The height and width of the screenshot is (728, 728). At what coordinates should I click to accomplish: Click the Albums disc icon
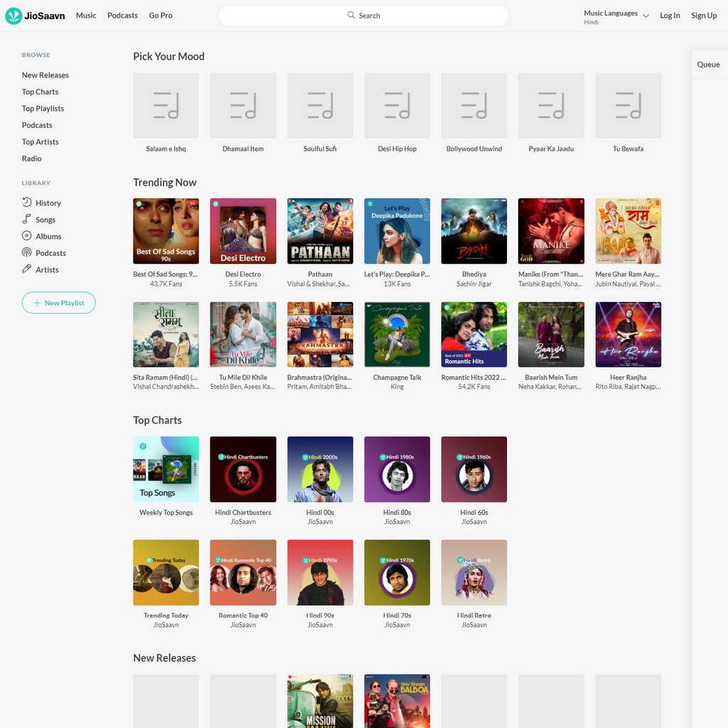click(27, 236)
